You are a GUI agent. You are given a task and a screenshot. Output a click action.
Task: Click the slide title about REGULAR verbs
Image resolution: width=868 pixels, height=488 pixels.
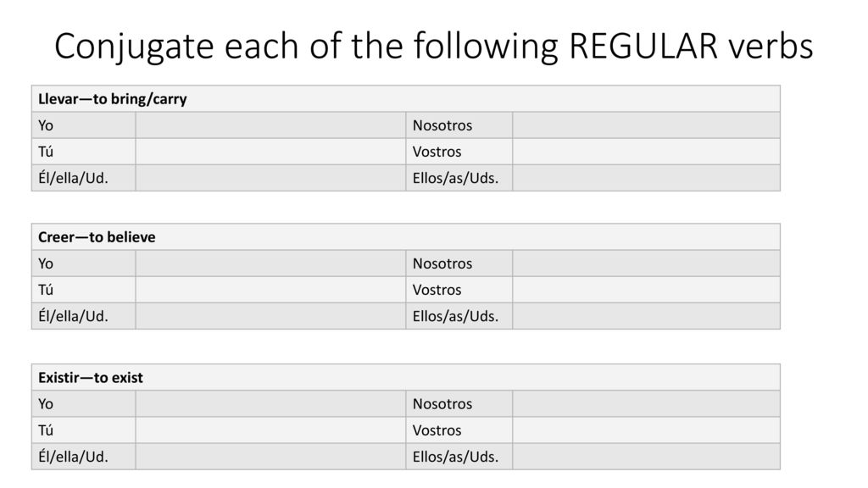coord(433,46)
